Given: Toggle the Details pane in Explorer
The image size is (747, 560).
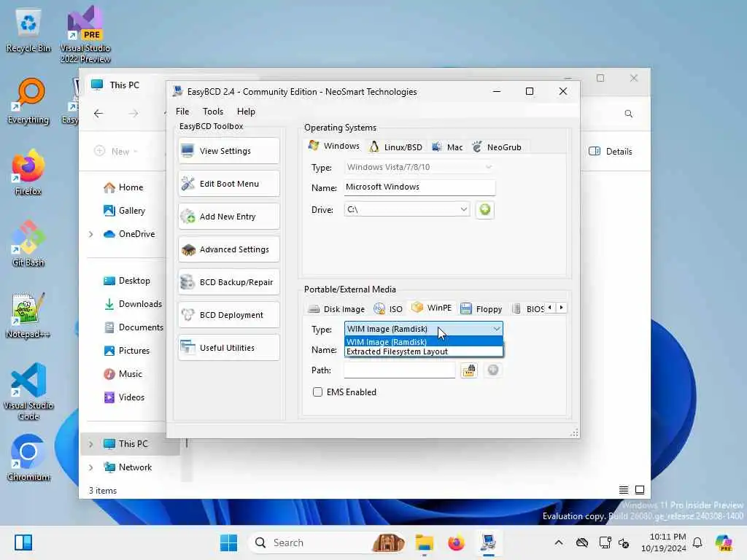Looking at the screenshot, I should point(611,152).
